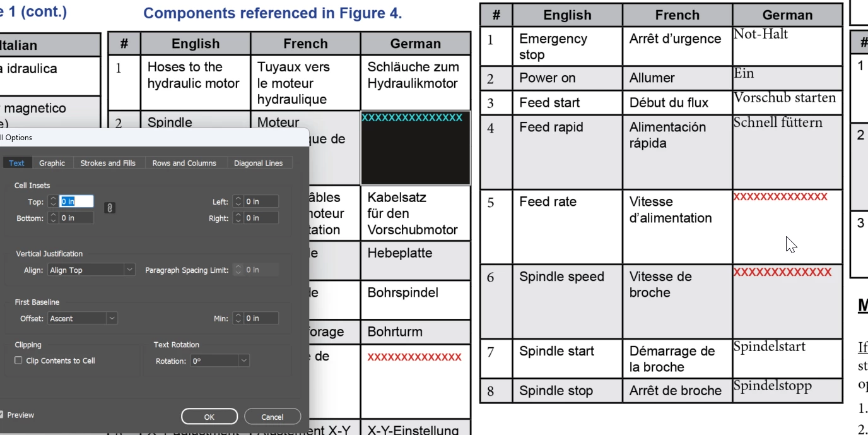Click the 'Hoses to the hydraulic motor' cell

click(196, 83)
